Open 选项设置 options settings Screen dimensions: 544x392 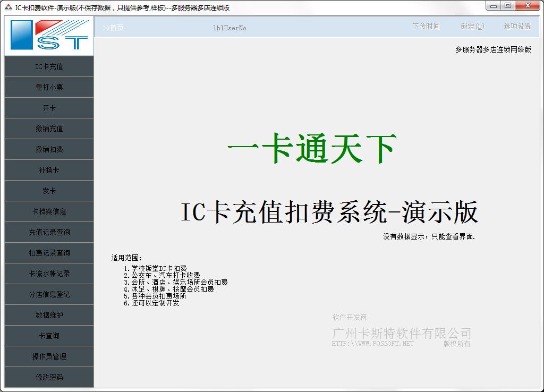(x=517, y=27)
